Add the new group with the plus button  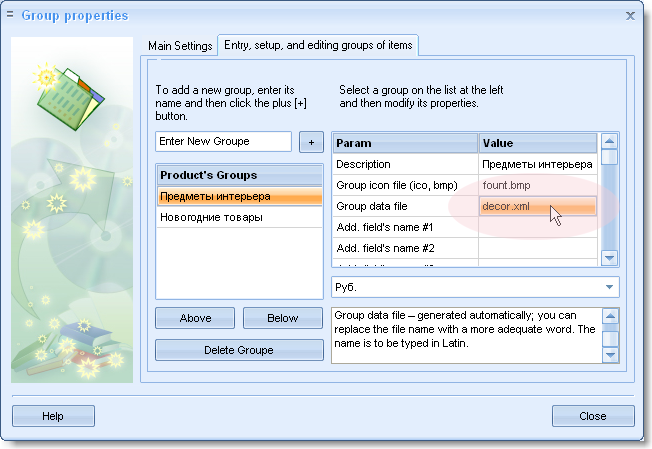coord(311,142)
